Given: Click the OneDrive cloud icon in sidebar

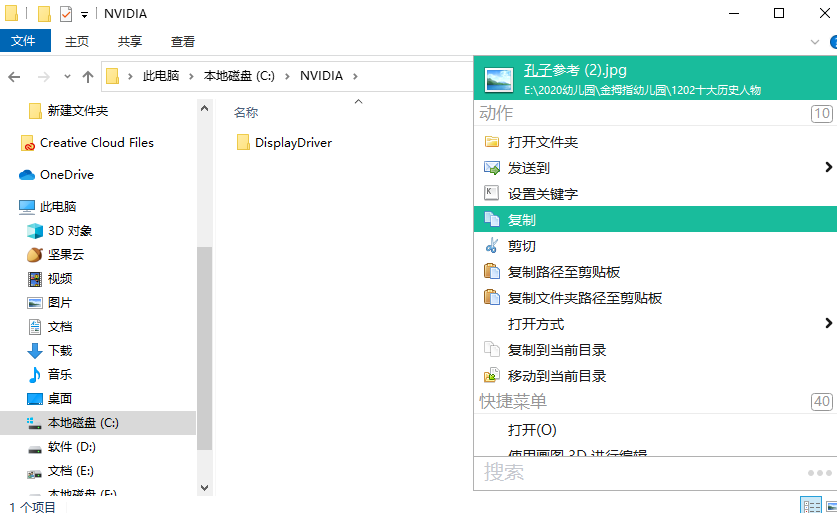Looking at the screenshot, I should pyautogui.click(x=27, y=175).
